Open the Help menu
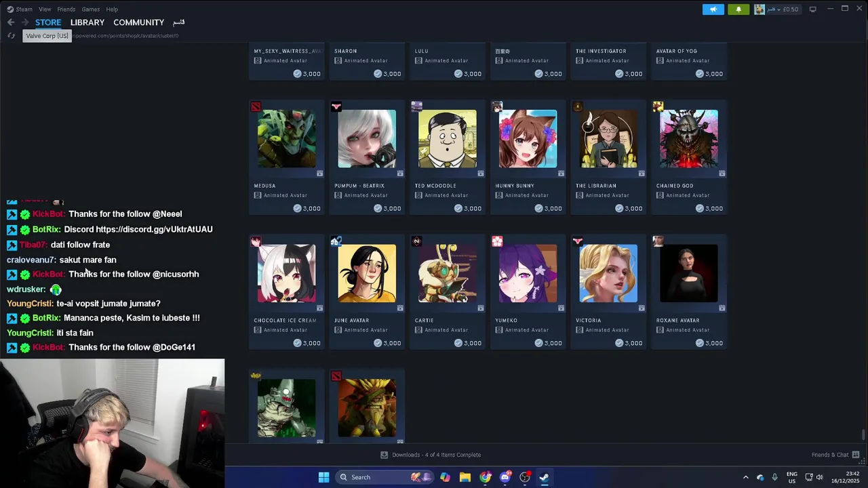Image resolution: width=868 pixels, height=488 pixels. 112,9
